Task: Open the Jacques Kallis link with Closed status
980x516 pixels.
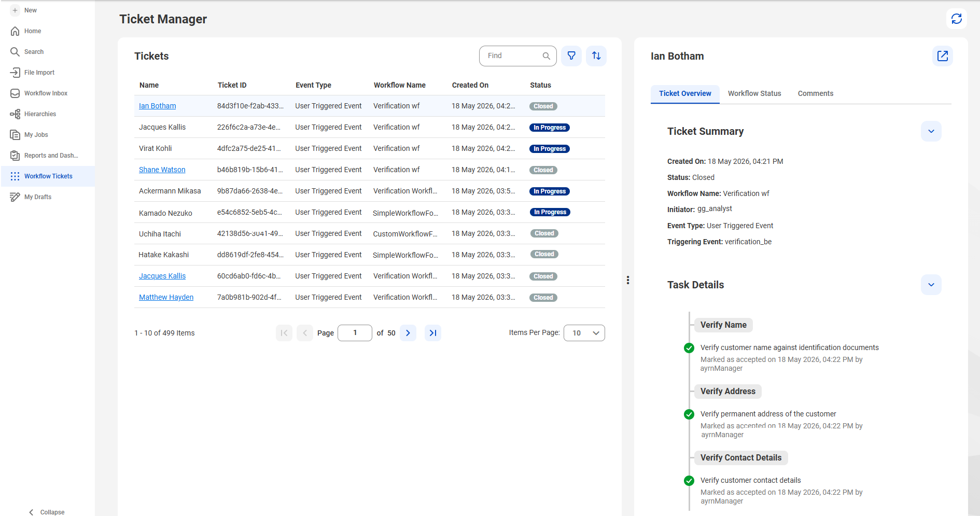Action: 162,276
